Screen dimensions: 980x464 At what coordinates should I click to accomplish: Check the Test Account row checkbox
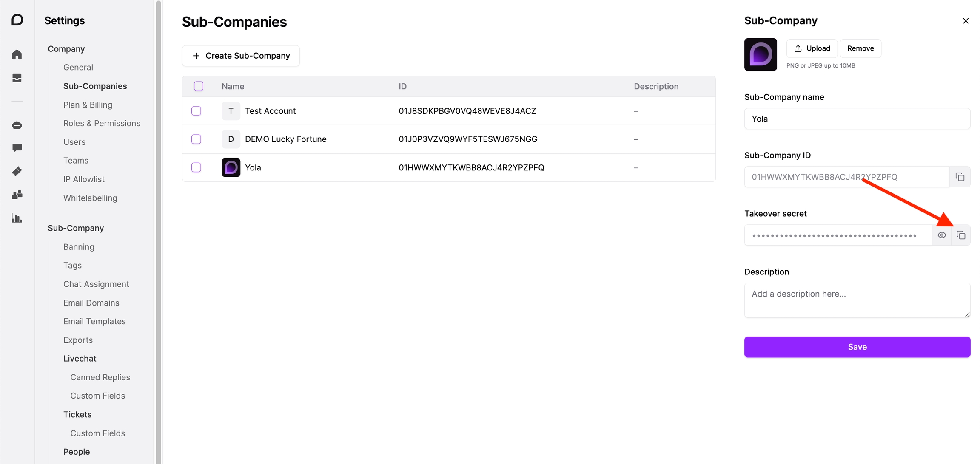196,111
